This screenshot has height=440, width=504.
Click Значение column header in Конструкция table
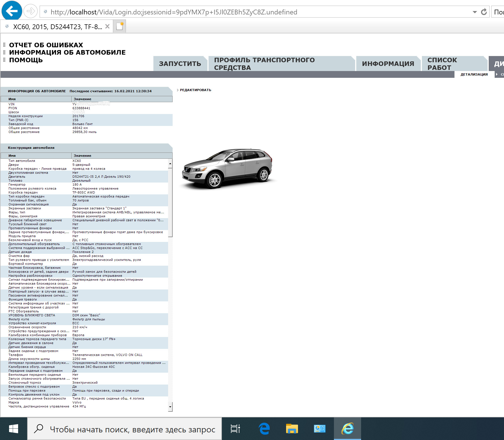[122, 156]
